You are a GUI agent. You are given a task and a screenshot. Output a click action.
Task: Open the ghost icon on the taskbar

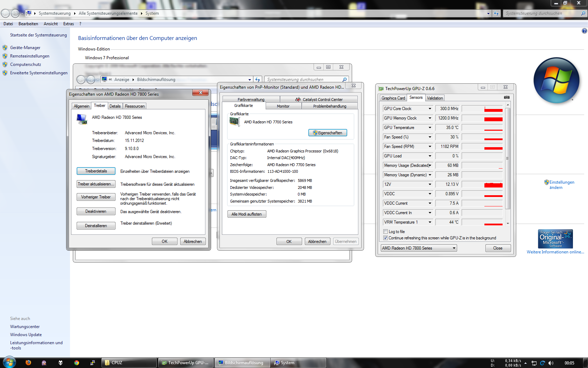(x=44, y=363)
